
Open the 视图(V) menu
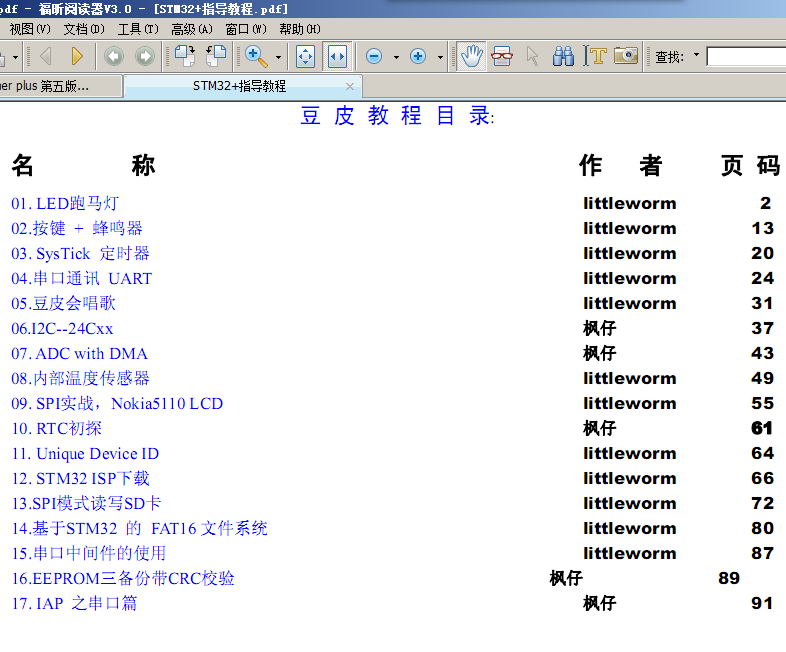pos(30,29)
